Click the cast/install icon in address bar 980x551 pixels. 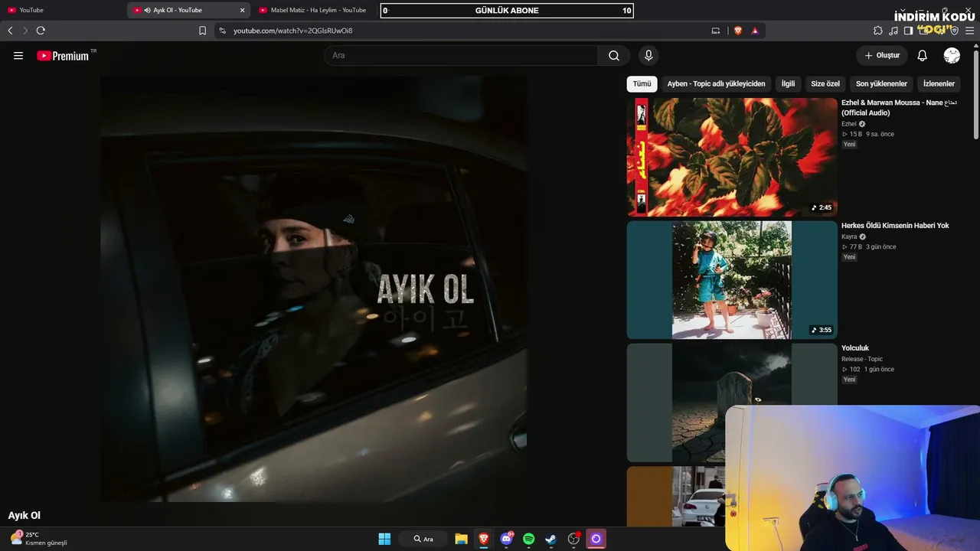(716, 31)
